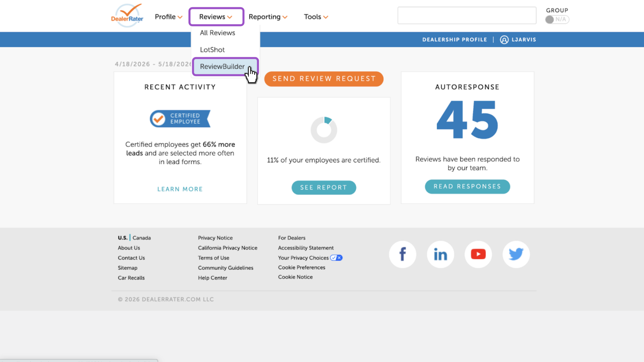Click the top search input field
This screenshot has height=362, width=644.
pos(467,16)
